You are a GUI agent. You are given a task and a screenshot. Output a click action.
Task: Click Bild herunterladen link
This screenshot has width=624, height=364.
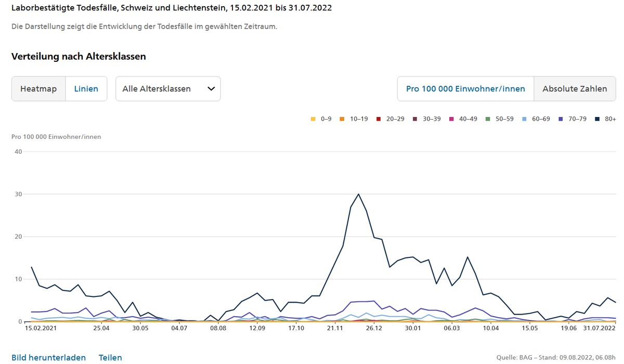tap(48, 358)
